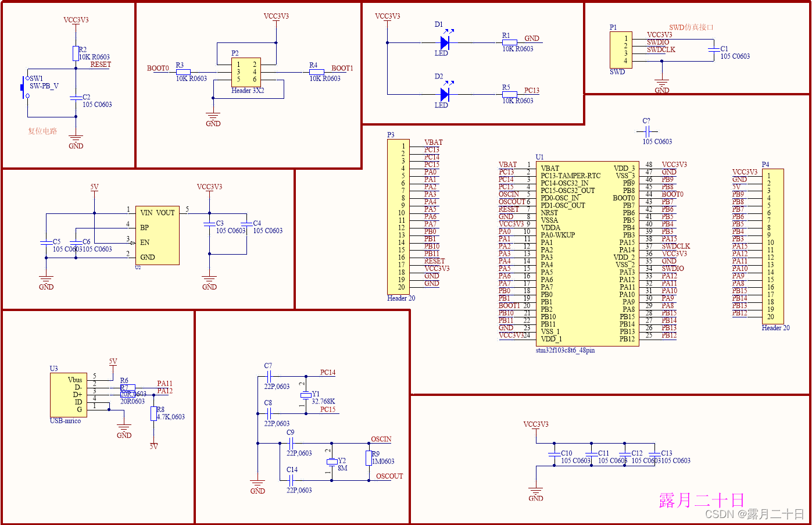Select decoupling capacitor C10

click(x=555, y=453)
